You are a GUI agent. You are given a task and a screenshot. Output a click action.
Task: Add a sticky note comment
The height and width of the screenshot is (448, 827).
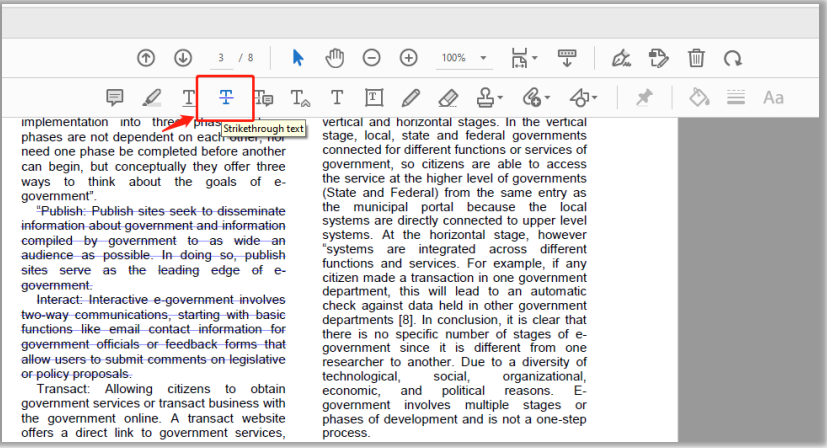(114, 97)
